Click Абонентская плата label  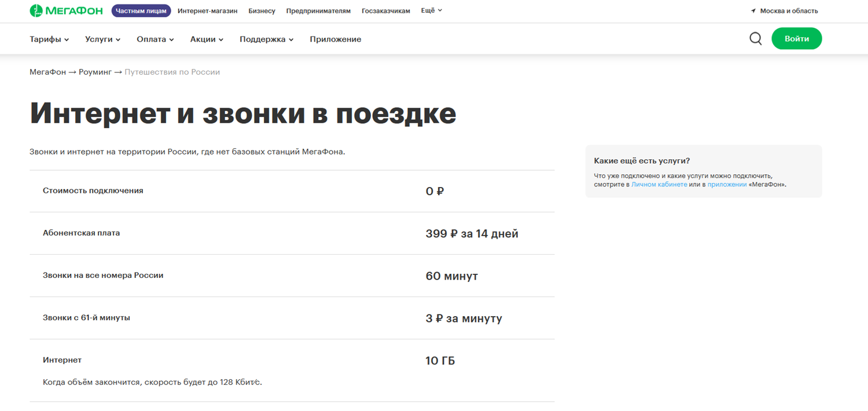pyautogui.click(x=82, y=233)
